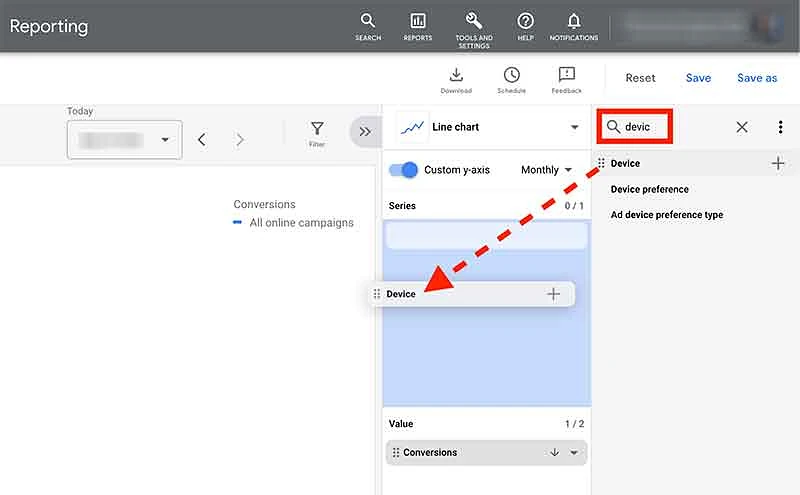Open Notifications bell icon
The width and height of the screenshot is (800, 495).
coord(573,27)
